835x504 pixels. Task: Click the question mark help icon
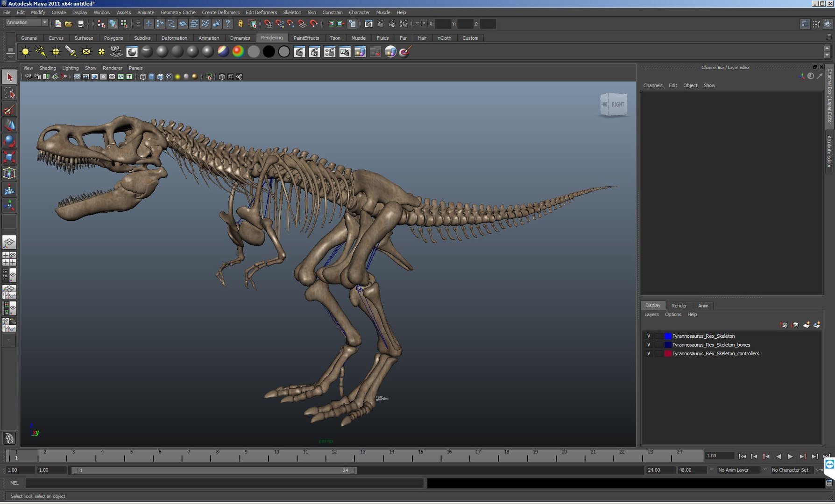[x=228, y=23]
